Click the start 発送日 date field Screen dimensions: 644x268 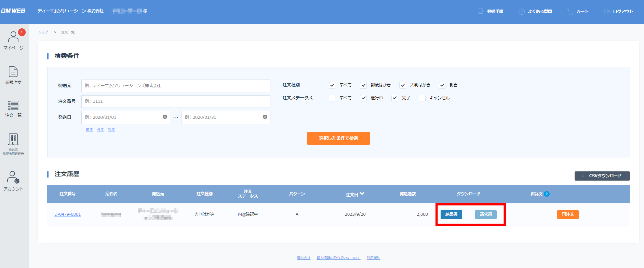[x=125, y=117]
